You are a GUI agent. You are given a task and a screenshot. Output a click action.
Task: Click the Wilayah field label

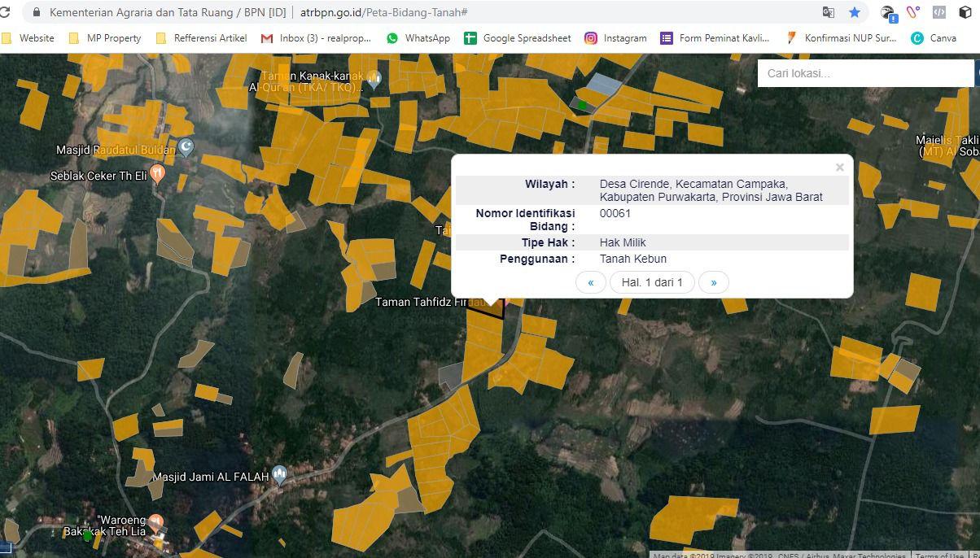pyautogui.click(x=549, y=184)
